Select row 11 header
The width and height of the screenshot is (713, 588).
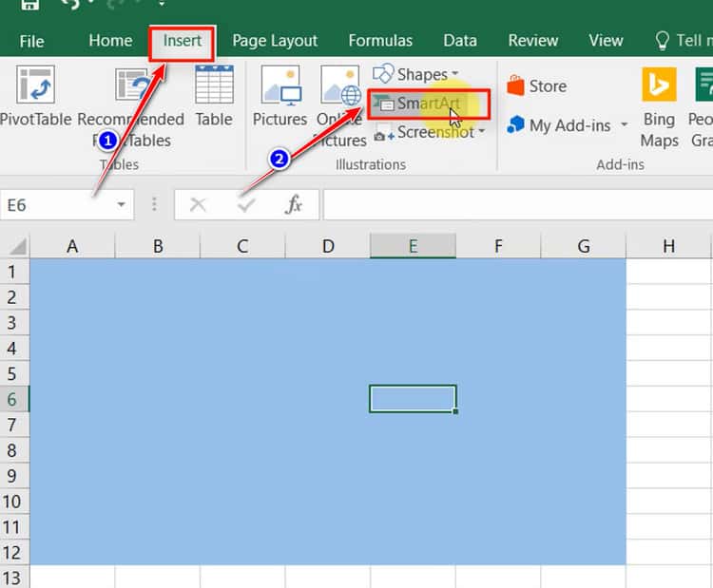point(14,526)
